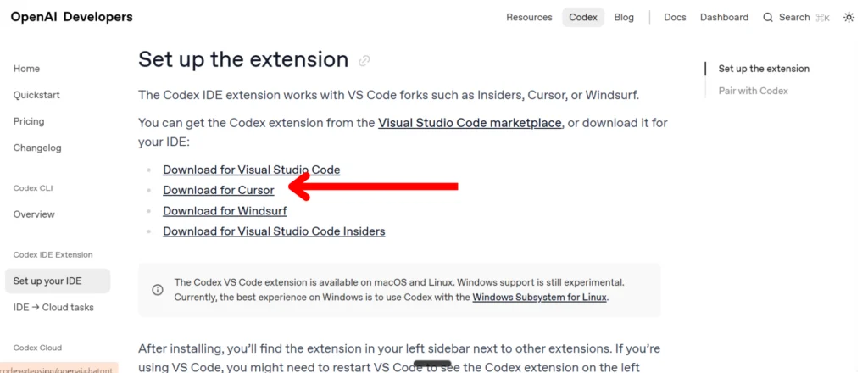
Task: Click the Codex IDE Extension section label
Action: [x=53, y=254]
